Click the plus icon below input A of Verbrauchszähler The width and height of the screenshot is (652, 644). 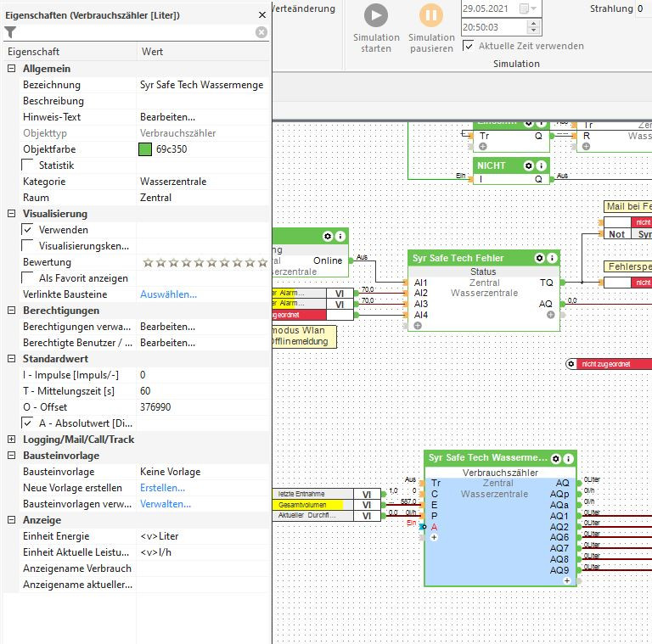[434, 537]
